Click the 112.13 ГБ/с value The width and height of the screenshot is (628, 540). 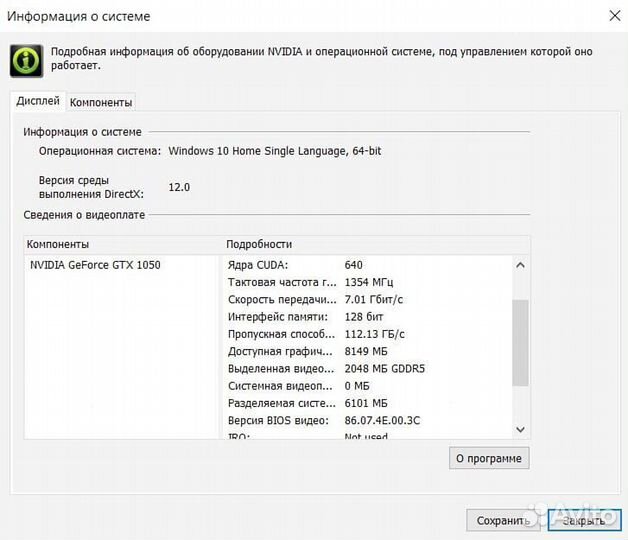[374, 334]
